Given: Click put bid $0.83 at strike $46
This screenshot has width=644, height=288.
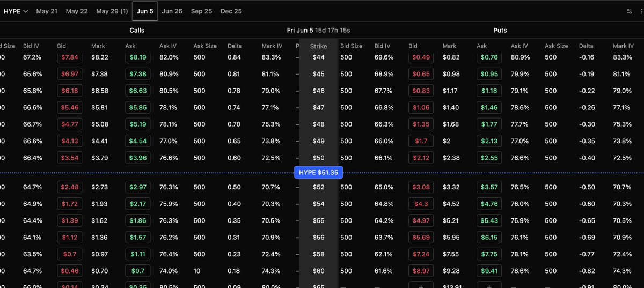Looking at the screenshot, I should coord(421,91).
